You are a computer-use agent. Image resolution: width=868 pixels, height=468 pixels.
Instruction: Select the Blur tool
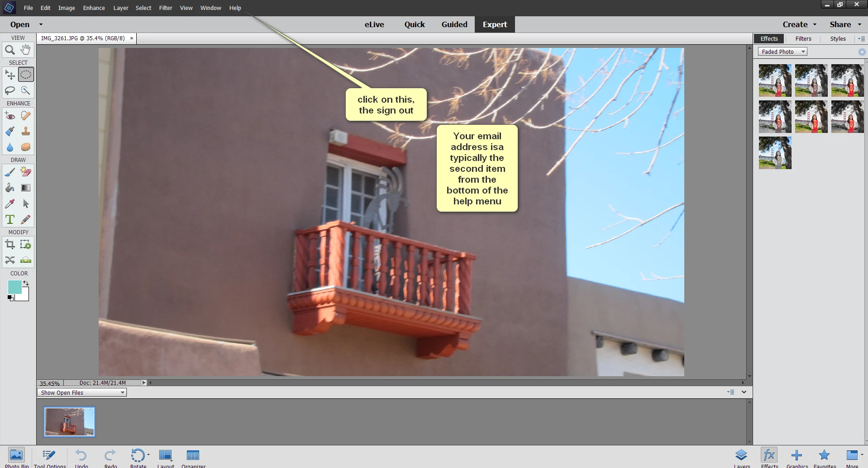coord(10,147)
